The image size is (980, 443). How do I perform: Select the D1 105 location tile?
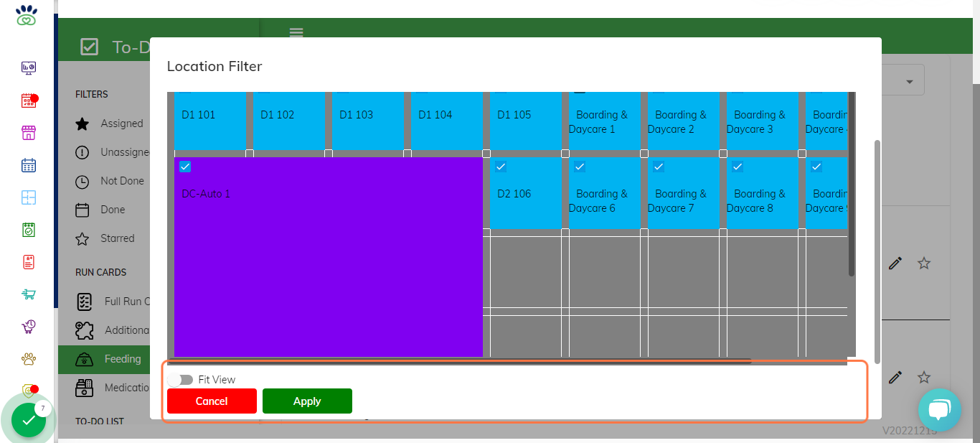click(526, 121)
